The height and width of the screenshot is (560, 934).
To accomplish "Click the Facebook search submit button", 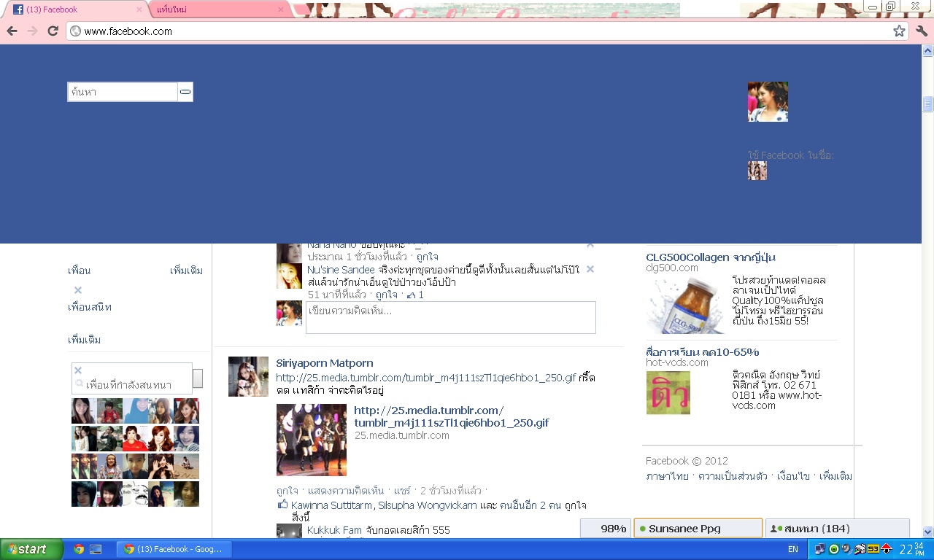I will tap(185, 92).
